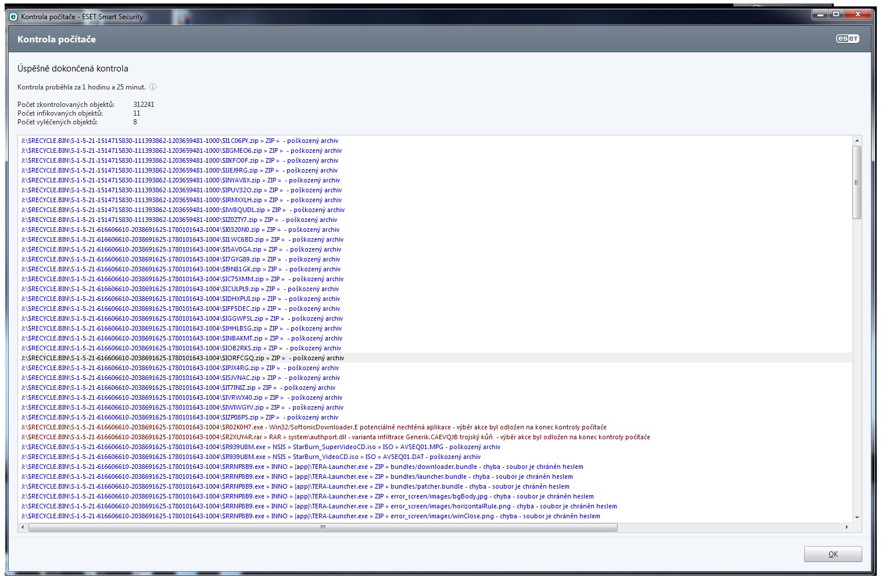Screen dimensions: 889x588
Task: Select the $ICULPL9.zip log row
Action: (436, 289)
